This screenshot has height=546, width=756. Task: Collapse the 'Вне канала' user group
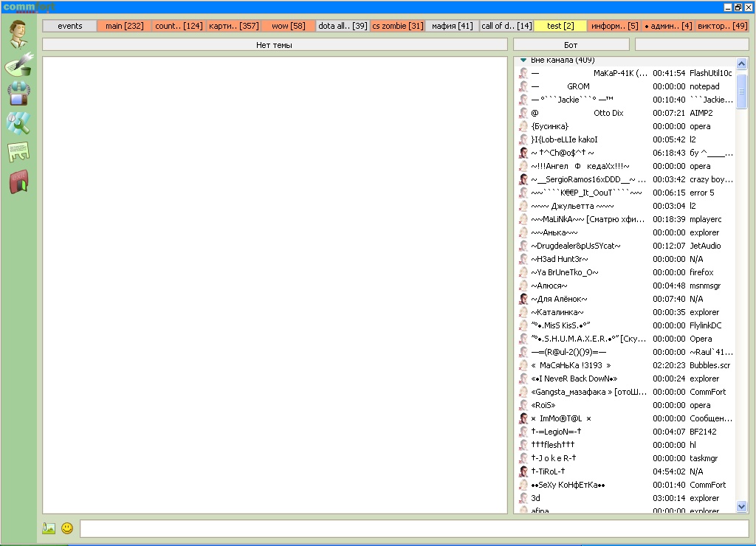pyautogui.click(x=523, y=60)
